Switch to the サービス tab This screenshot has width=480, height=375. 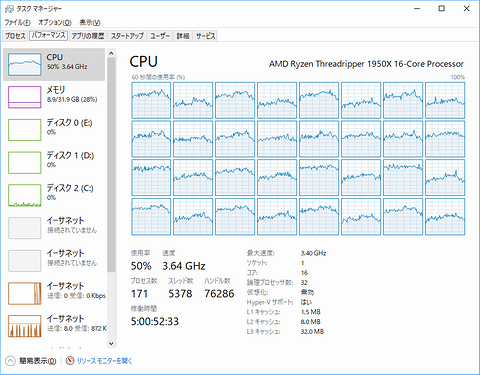[x=205, y=36]
